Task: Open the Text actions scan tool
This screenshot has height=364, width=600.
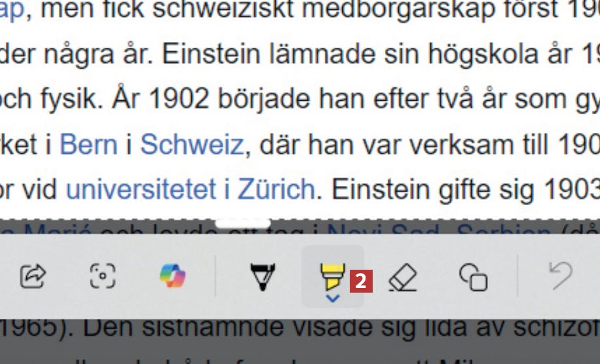Action: [x=103, y=276]
